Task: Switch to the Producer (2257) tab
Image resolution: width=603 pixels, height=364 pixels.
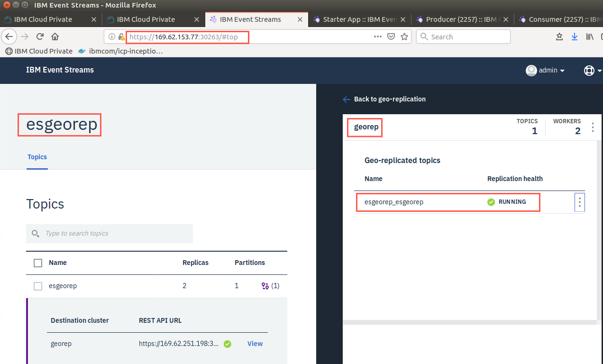Action: (462, 19)
